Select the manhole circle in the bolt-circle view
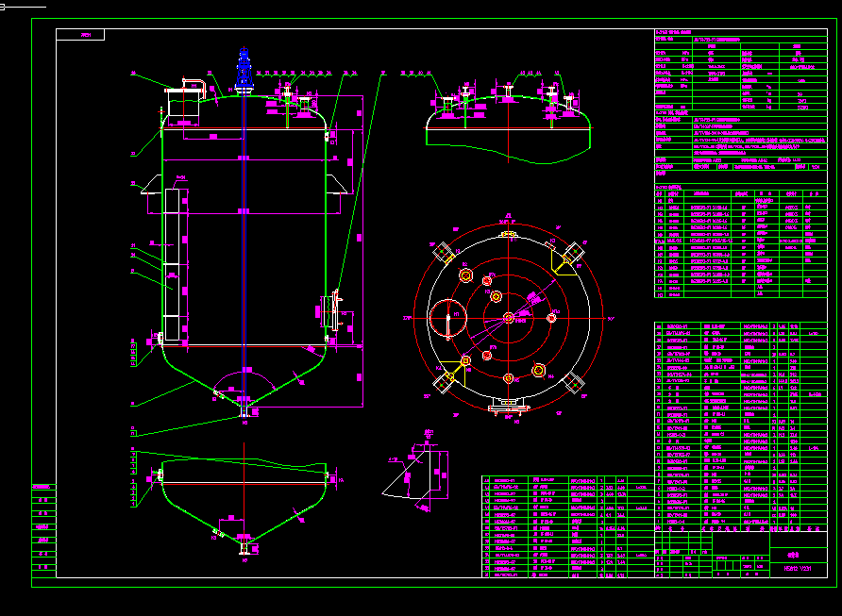 coord(447,319)
